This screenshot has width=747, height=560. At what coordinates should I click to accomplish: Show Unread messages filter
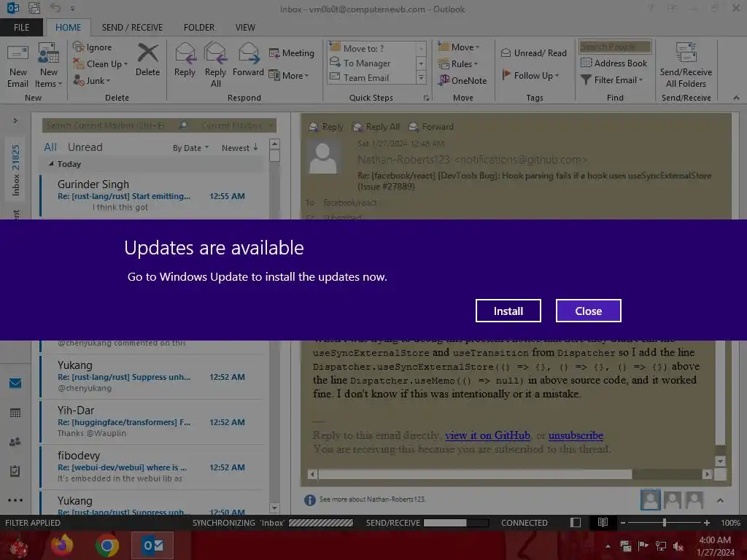click(x=85, y=147)
